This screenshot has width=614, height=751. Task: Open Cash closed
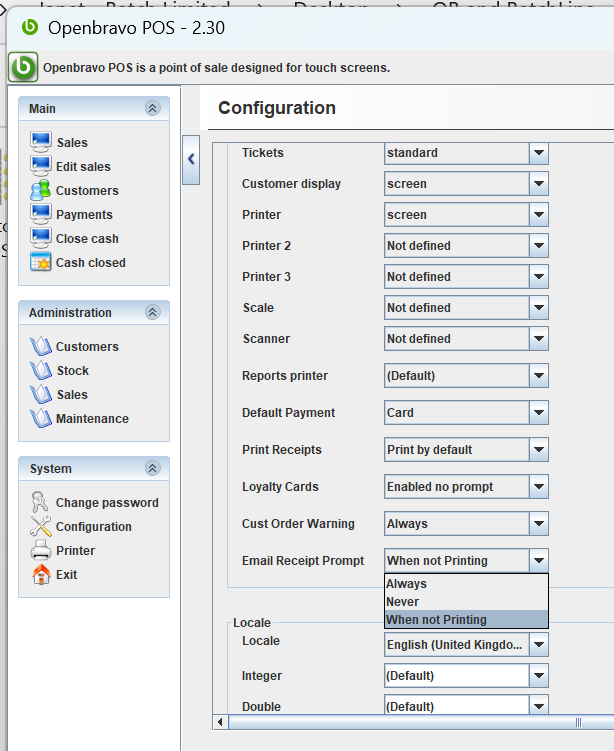[x=91, y=262]
